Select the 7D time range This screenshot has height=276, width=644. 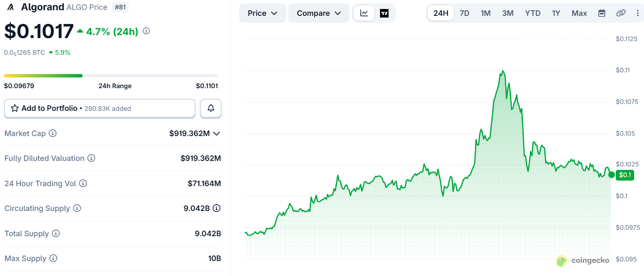tap(464, 13)
